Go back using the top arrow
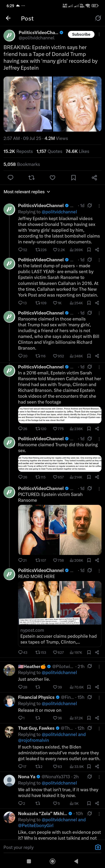This screenshot has width=105, height=868. click(8, 18)
